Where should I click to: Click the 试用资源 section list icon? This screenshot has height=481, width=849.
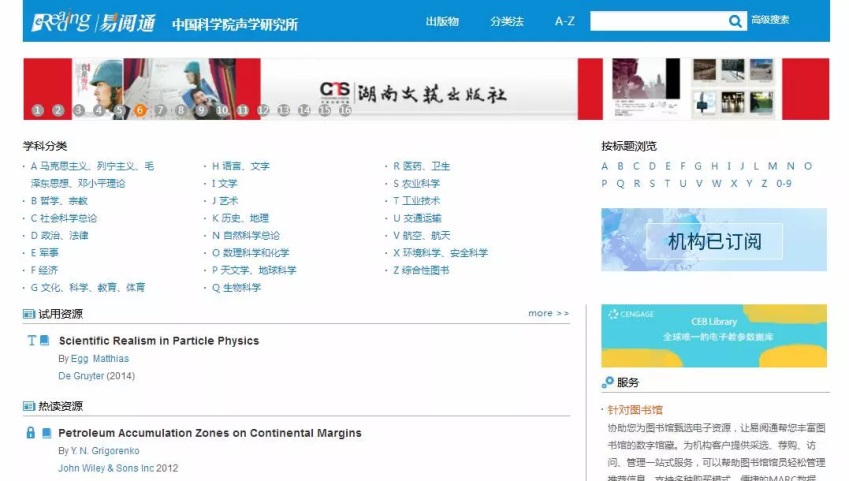click(29, 314)
